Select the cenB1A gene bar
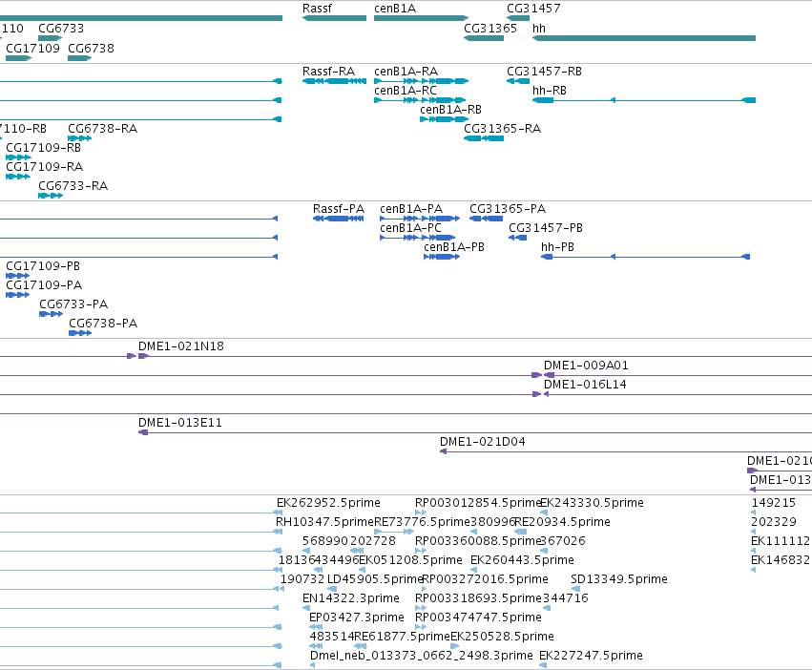The height and width of the screenshot is (670, 812). coord(421,18)
